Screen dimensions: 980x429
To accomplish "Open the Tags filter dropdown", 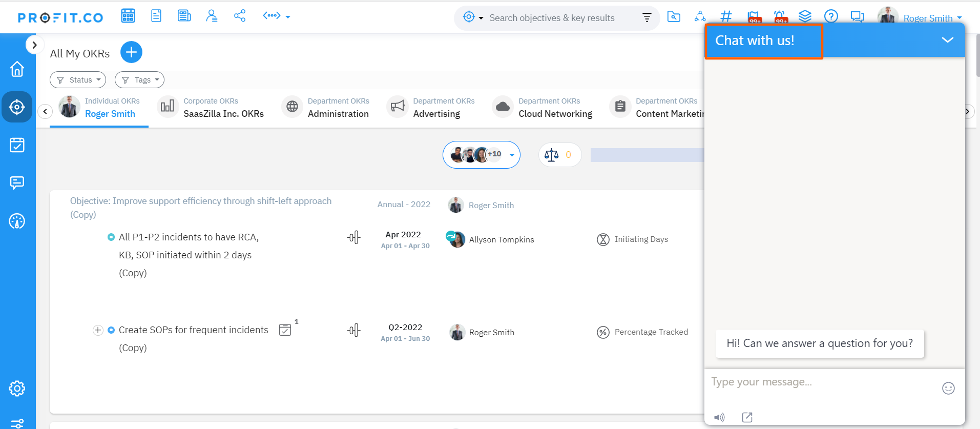I will pyautogui.click(x=139, y=80).
